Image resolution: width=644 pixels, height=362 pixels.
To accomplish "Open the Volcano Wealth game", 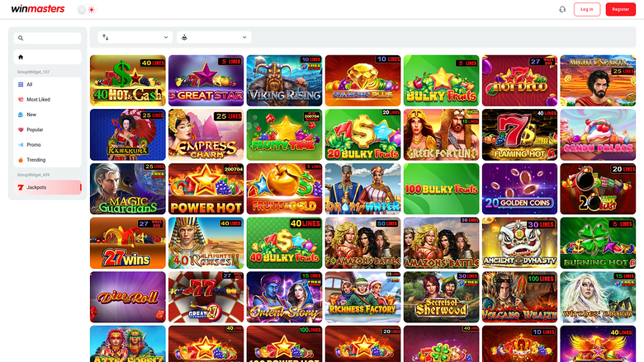I will coord(519,297).
